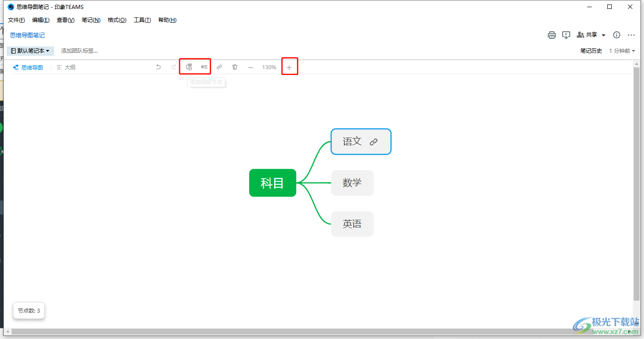Click the 共享 share button
The width and height of the screenshot is (644, 339).
click(x=587, y=35)
